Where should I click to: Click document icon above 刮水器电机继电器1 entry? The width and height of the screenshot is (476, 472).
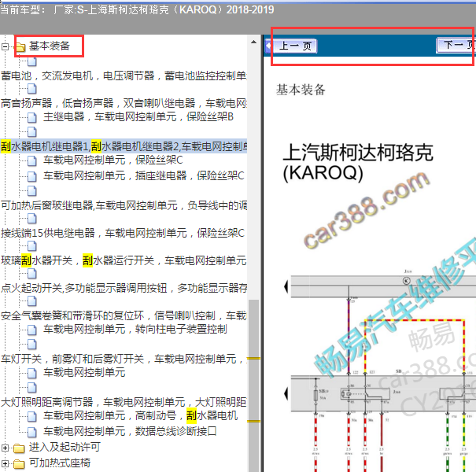(x=32, y=132)
